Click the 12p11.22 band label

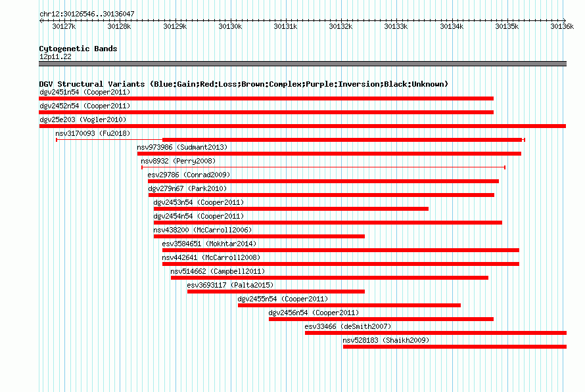pyautogui.click(x=55, y=56)
